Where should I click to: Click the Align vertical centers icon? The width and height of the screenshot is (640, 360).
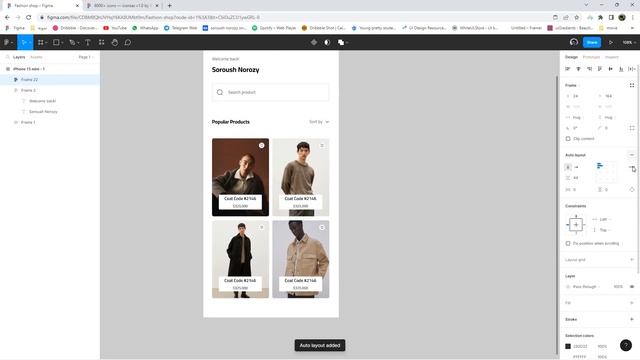pyautogui.click(x=611, y=69)
